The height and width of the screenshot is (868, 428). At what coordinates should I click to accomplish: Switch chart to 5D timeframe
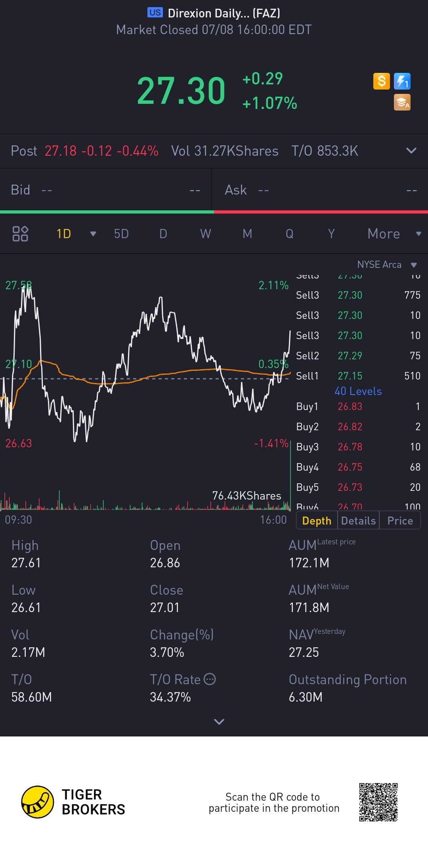[121, 234]
